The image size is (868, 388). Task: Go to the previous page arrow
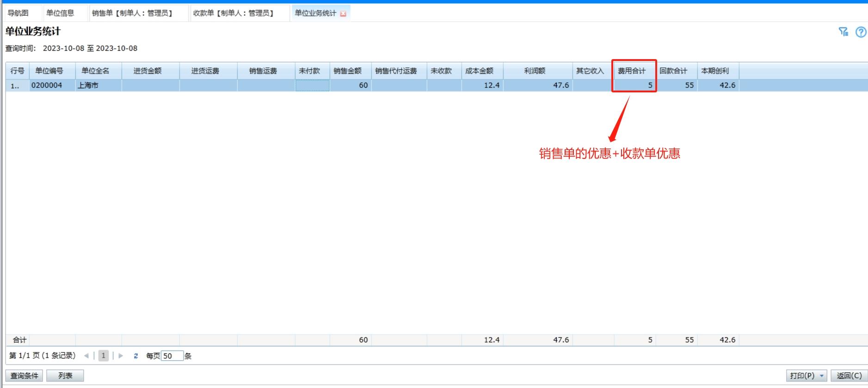[86, 356]
